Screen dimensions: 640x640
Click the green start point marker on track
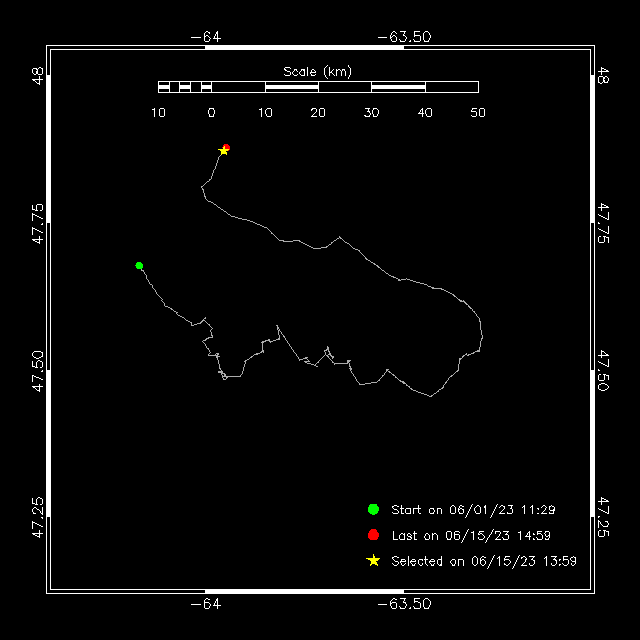pos(139,266)
